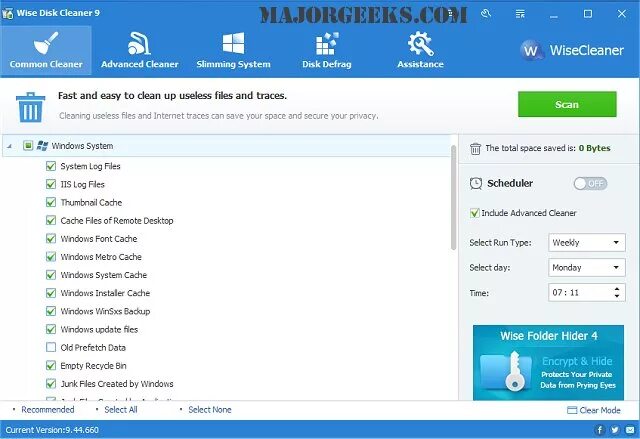The width and height of the screenshot is (640, 439).
Task: Open the Facebook icon in status bar
Action: (600, 430)
